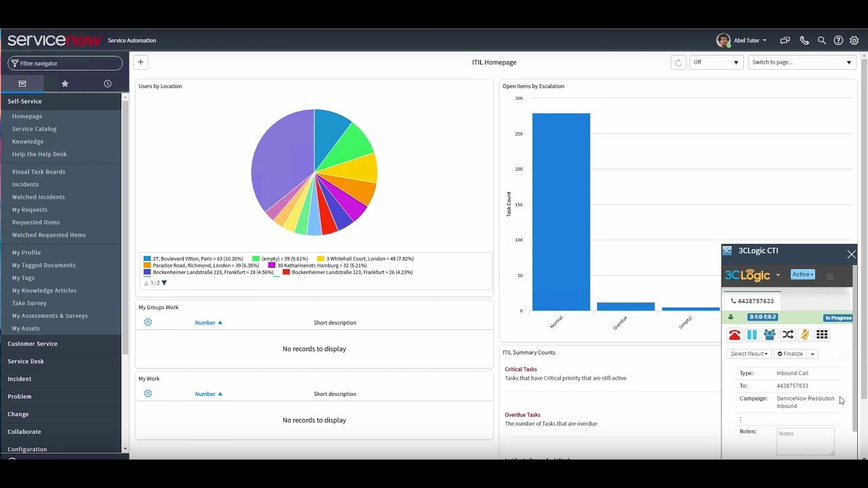This screenshot has width=868, height=488.
Task: Show history clock tab in navigator
Action: pyautogui.click(x=107, y=83)
